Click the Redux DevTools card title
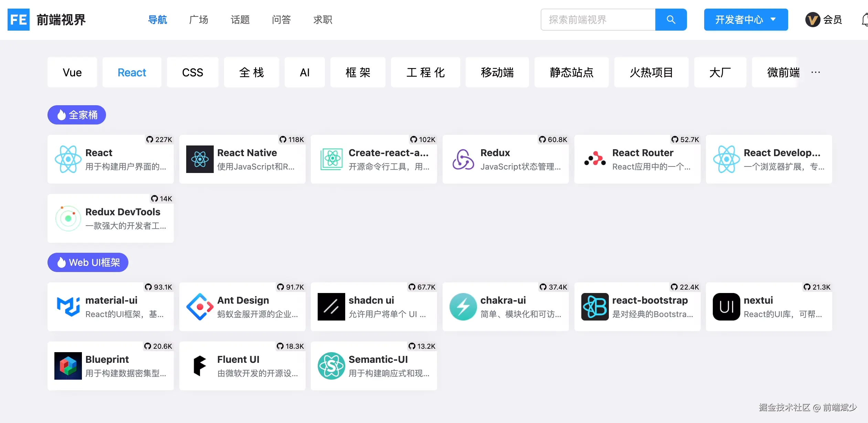Screen dimensions: 868x423 [x=123, y=212]
